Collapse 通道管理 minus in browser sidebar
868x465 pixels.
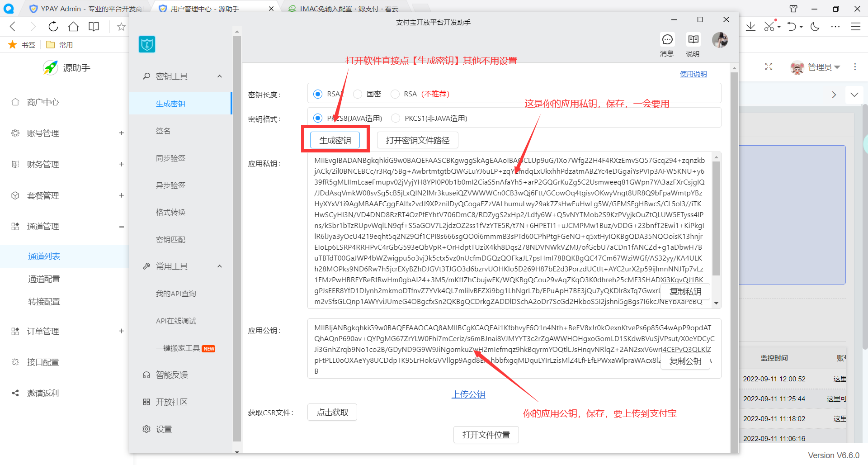[x=121, y=227]
